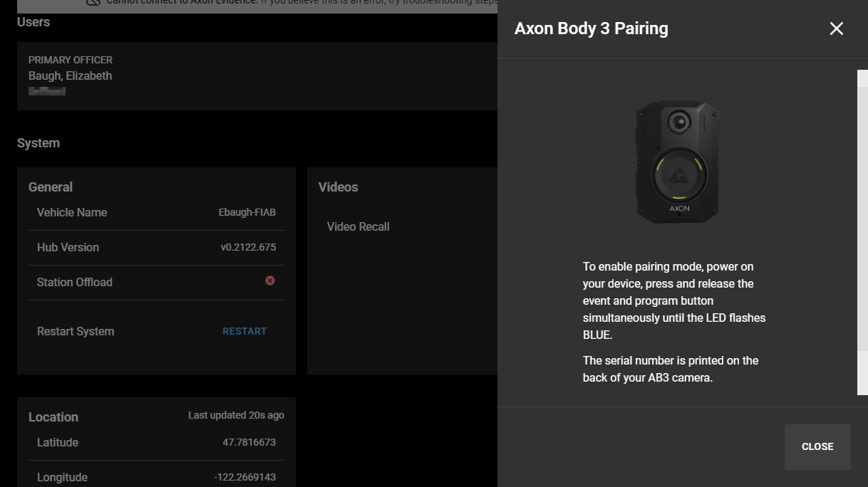The width and height of the screenshot is (868, 487).
Task: Click RESTART to restart the system
Action: coord(244,330)
